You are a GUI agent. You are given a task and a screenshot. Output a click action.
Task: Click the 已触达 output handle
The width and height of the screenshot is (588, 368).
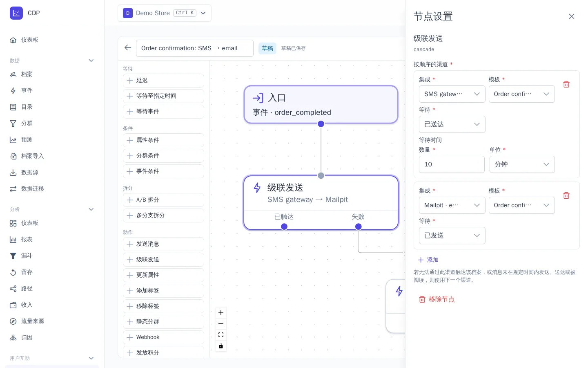coord(284,227)
